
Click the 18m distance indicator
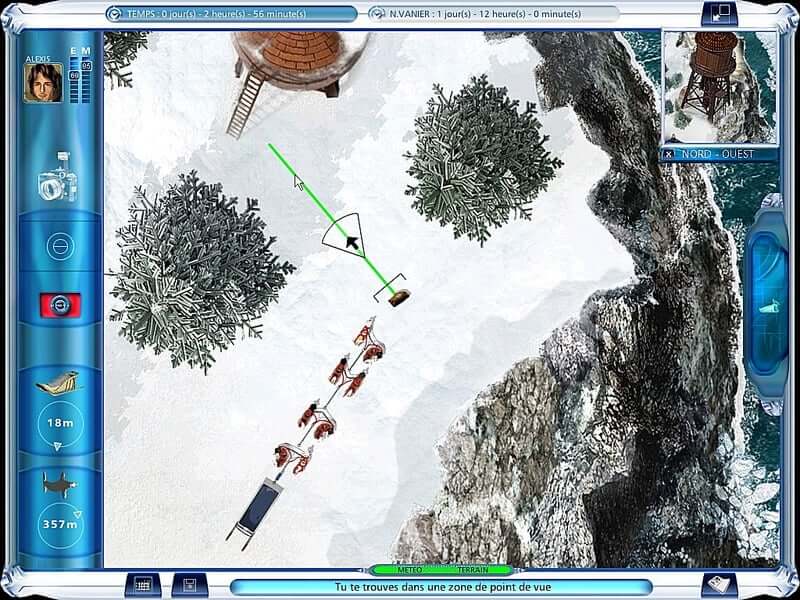(x=60, y=423)
